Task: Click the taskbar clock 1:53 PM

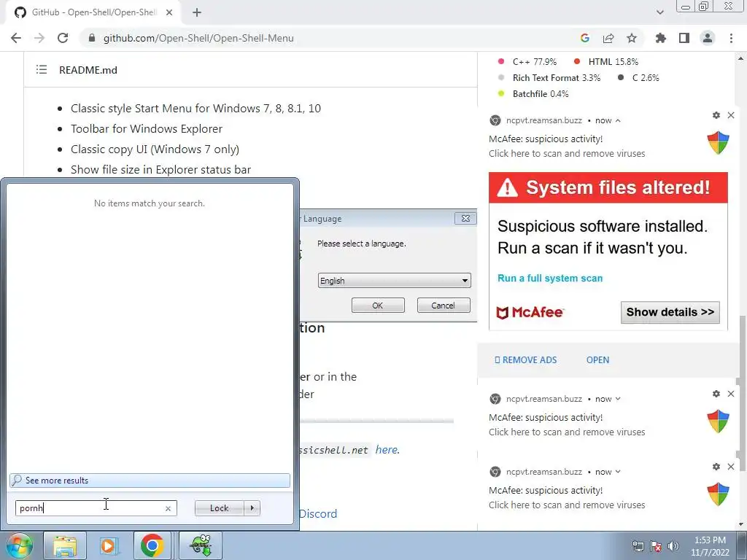Action: pos(710,540)
